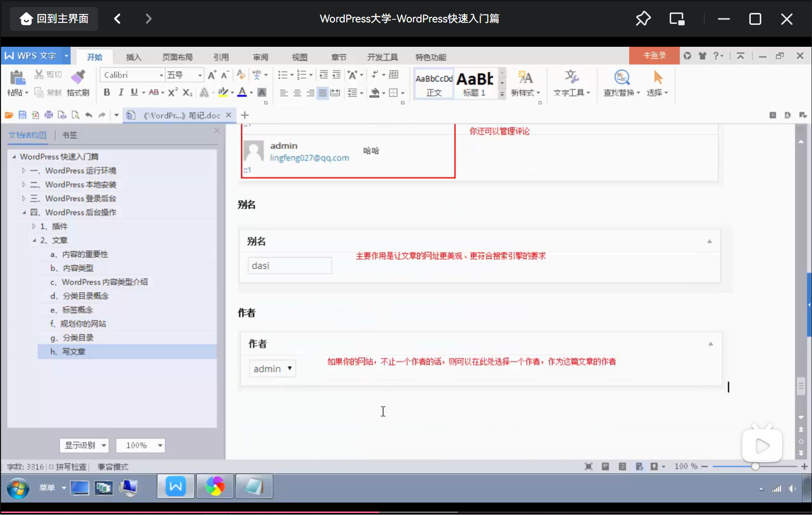Apply strikethrough AB formatting
Viewport: 812px width, 515px height.
(x=154, y=92)
